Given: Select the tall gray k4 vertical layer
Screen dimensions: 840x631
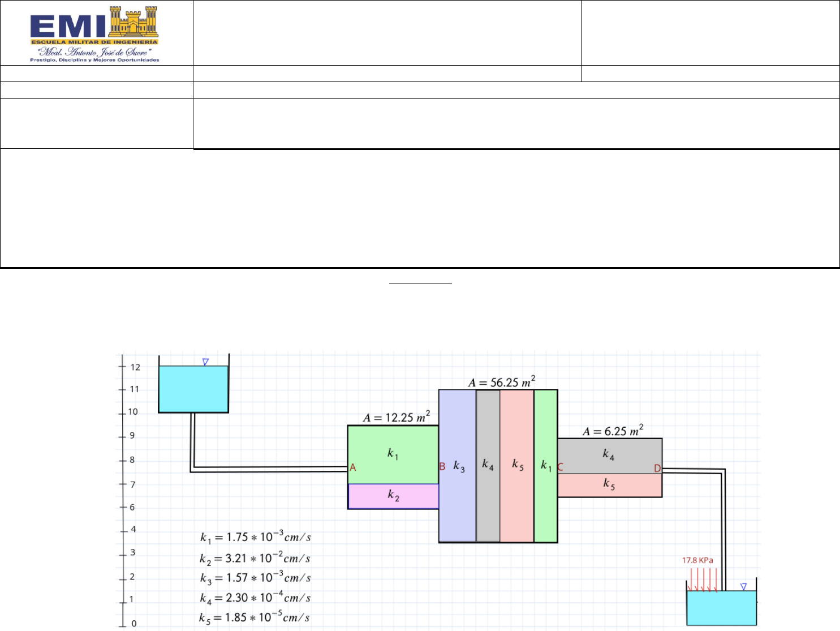Looking at the screenshot, I should [x=488, y=466].
